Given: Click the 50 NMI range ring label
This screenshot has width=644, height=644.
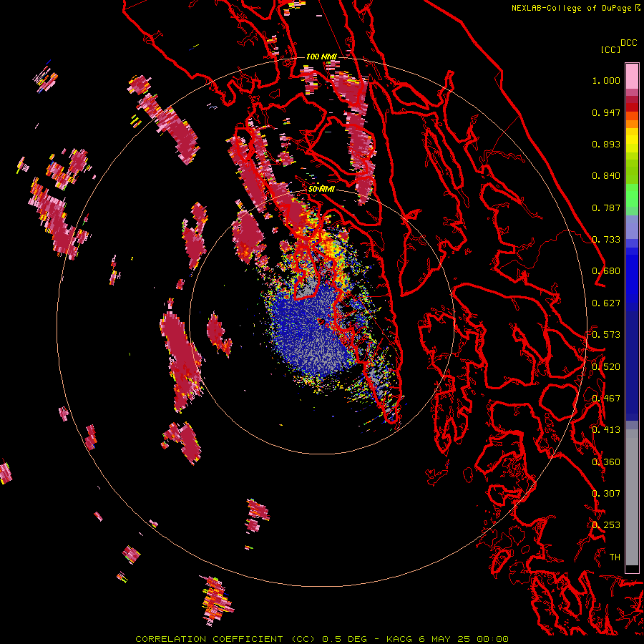Looking at the screenshot, I should (321, 189).
